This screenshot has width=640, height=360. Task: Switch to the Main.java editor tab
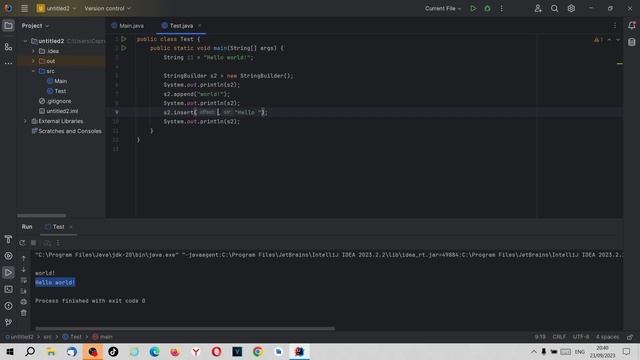[128, 26]
